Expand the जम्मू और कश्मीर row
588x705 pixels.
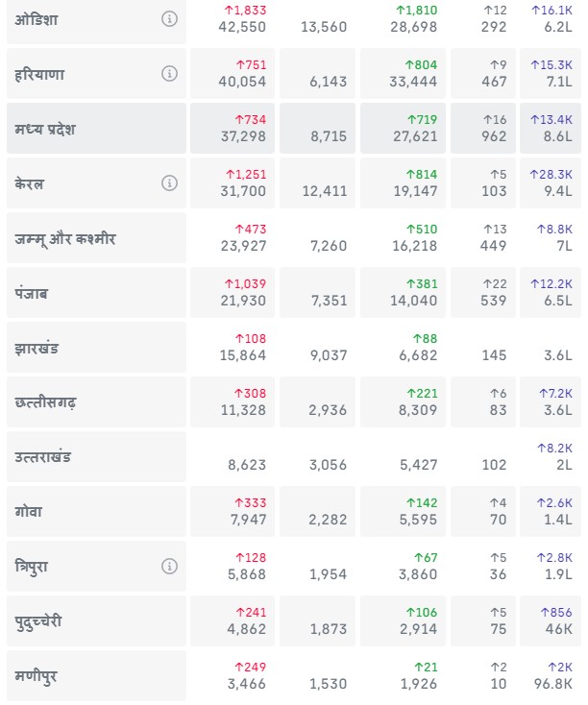pos(65,238)
